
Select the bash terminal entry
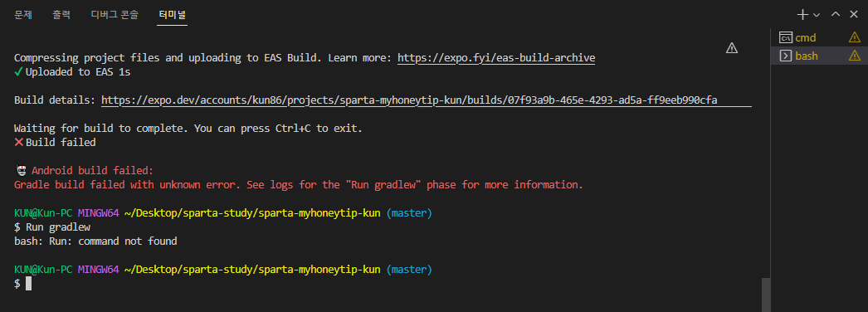819,56
